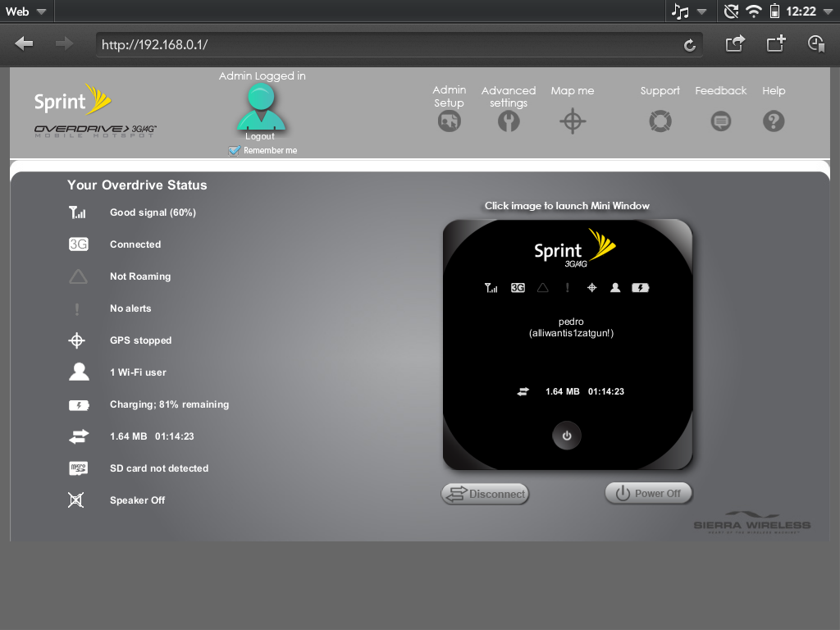
Task: Click the user icon beside 1 Wi-Fi user
Action: (x=79, y=372)
